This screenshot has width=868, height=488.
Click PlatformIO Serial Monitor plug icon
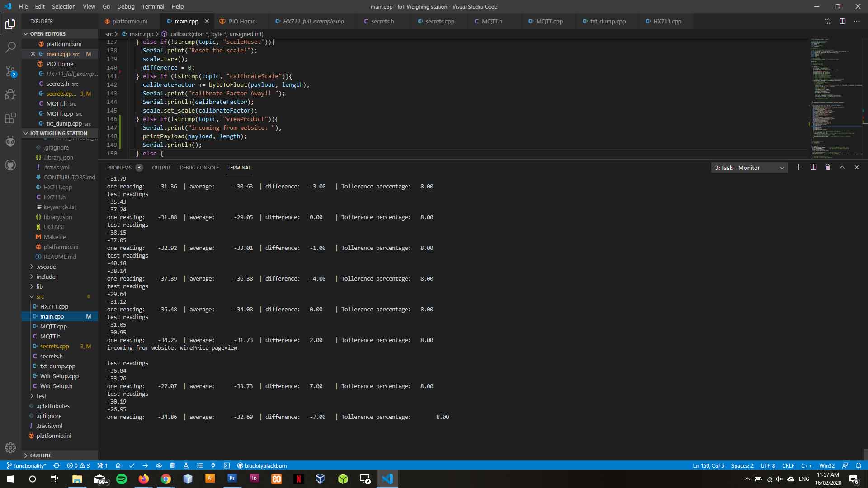pyautogui.click(x=213, y=465)
